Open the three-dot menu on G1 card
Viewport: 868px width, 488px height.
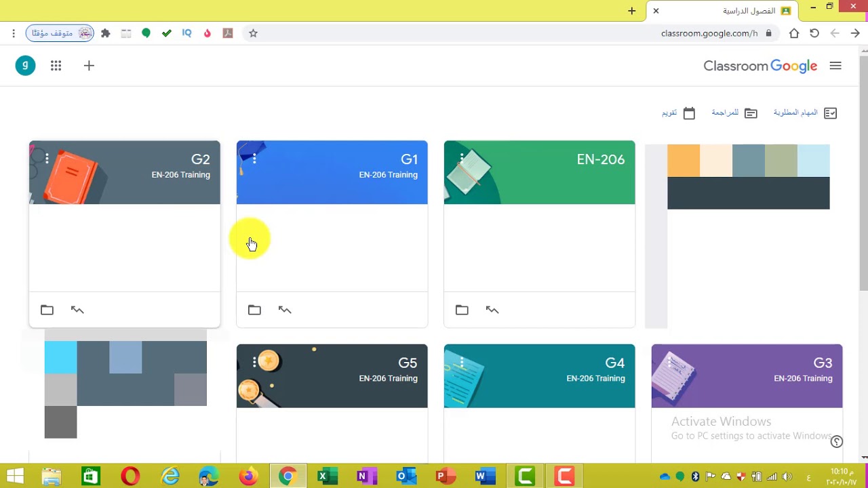(x=254, y=159)
